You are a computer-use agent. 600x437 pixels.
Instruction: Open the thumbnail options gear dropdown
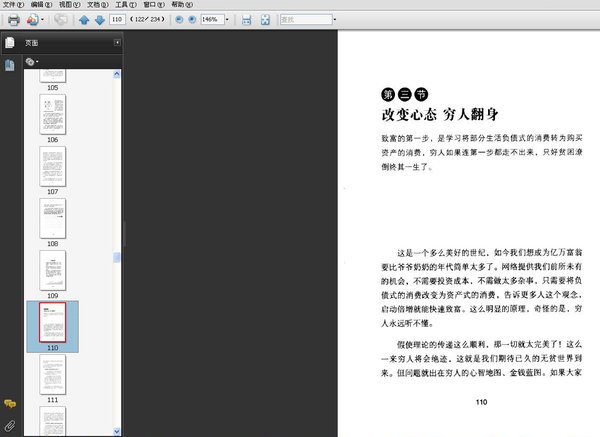[32, 61]
